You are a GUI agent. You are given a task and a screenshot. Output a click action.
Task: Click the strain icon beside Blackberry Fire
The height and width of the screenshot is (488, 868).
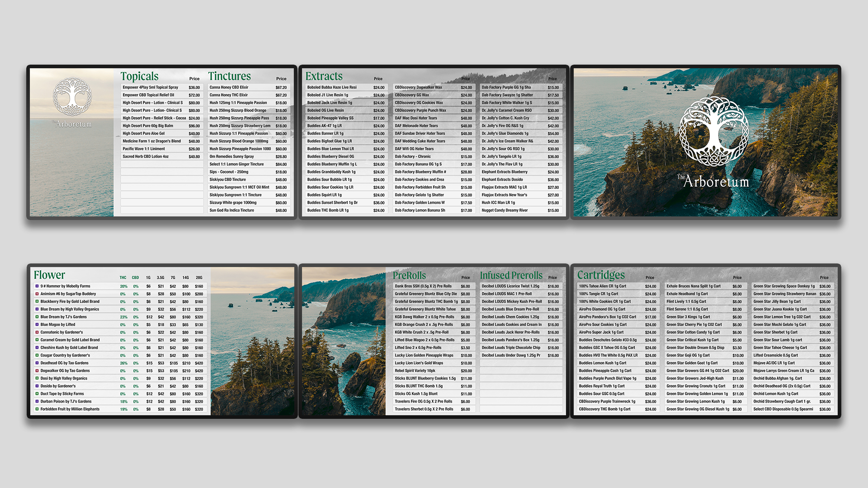37,301
